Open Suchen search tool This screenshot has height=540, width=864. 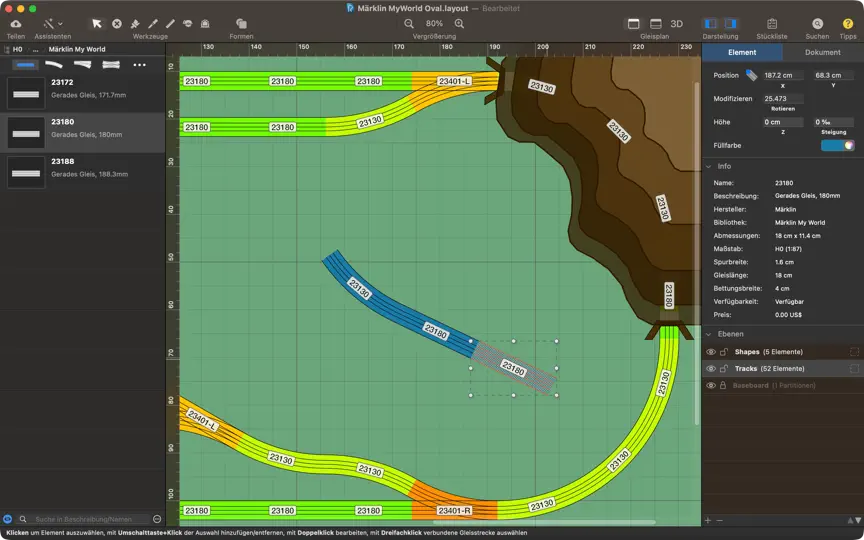coord(818,24)
